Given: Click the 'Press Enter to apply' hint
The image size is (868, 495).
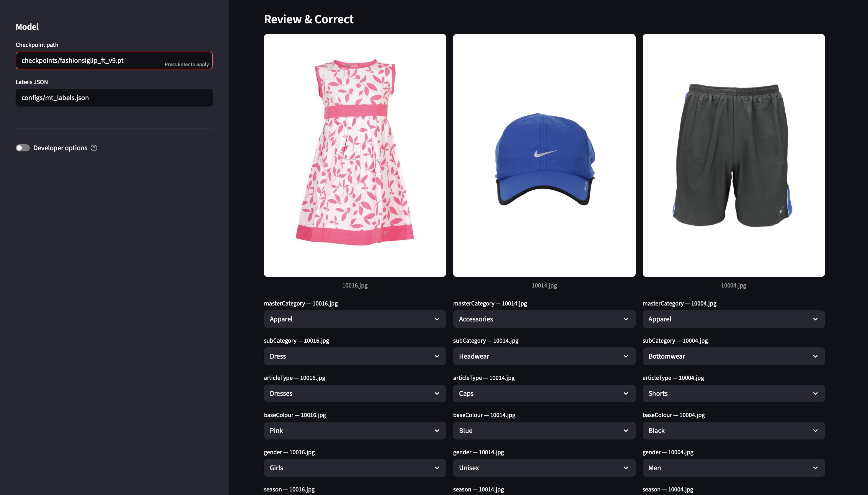Looking at the screenshot, I should 187,64.
